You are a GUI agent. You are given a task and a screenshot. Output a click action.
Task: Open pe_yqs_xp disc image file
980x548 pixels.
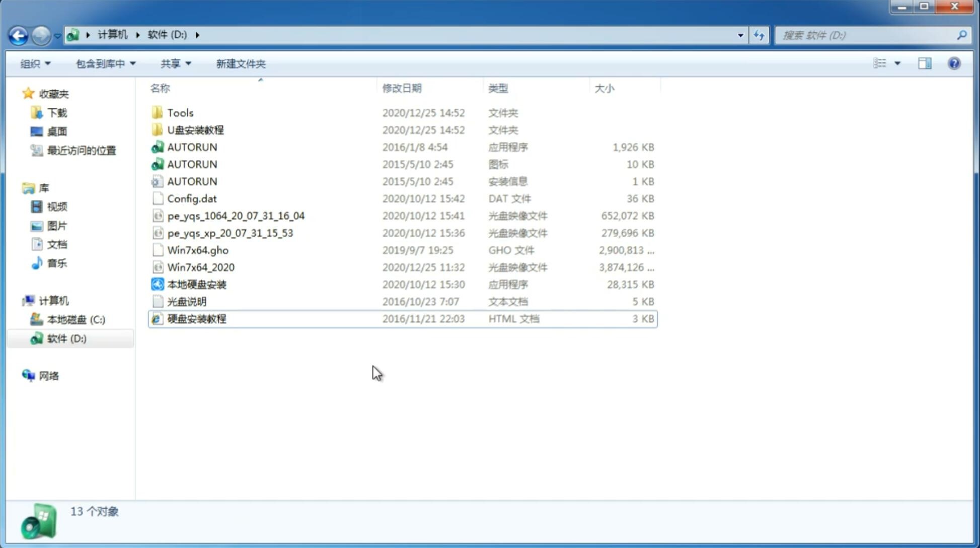[x=230, y=233]
